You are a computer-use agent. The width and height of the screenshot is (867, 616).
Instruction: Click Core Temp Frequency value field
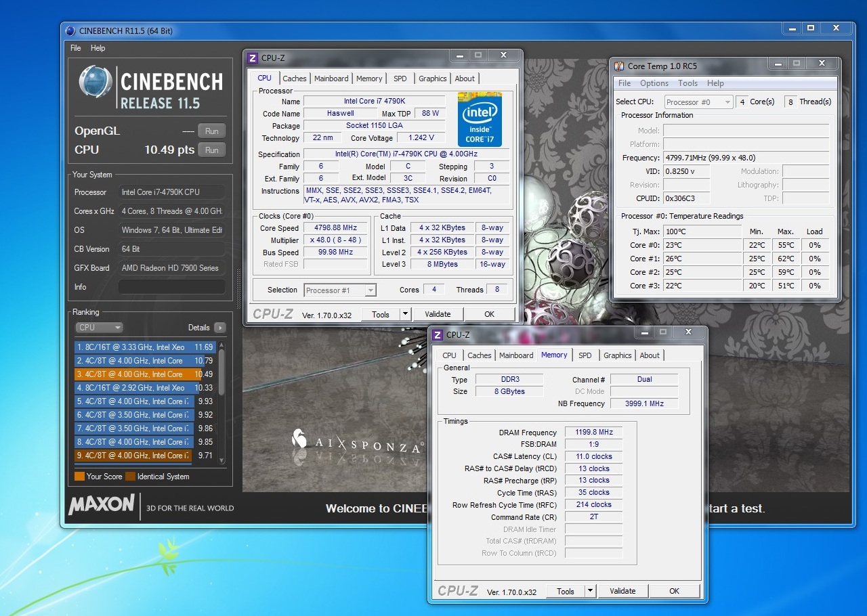pos(746,158)
